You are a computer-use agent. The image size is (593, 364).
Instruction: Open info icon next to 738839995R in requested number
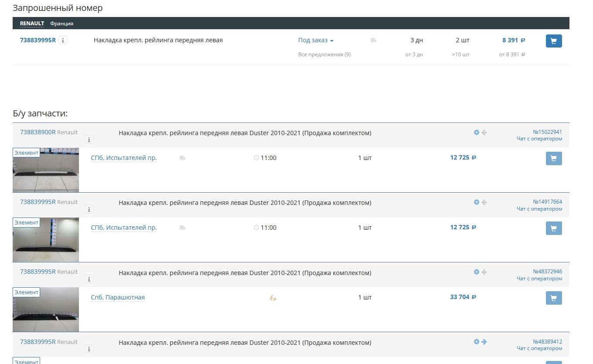[x=63, y=40]
